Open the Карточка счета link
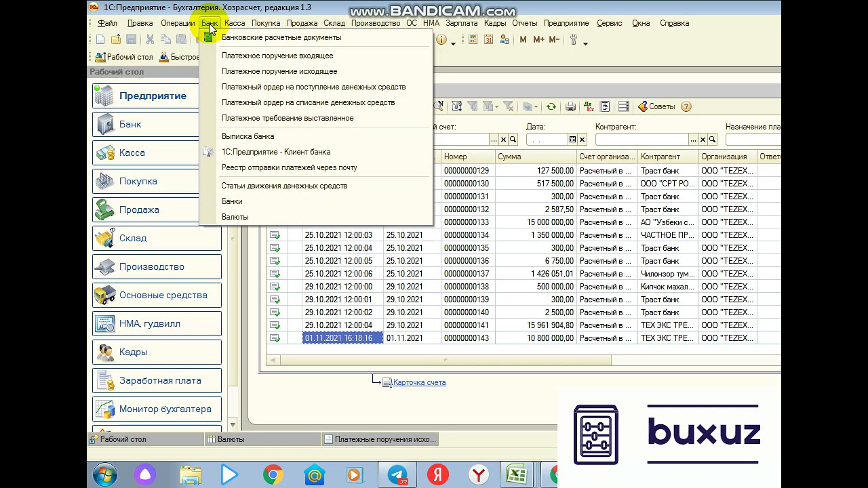Viewport: 868px width, 488px height. click(x=419, y=382)
